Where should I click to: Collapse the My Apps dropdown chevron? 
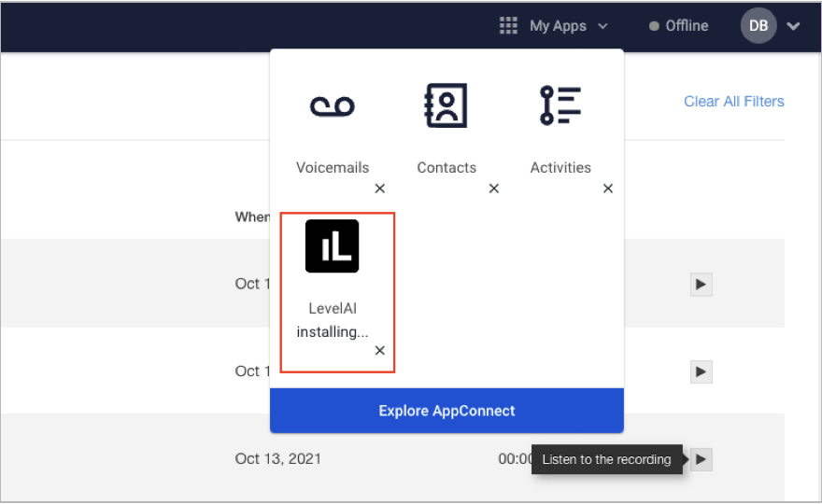(602, 26)
